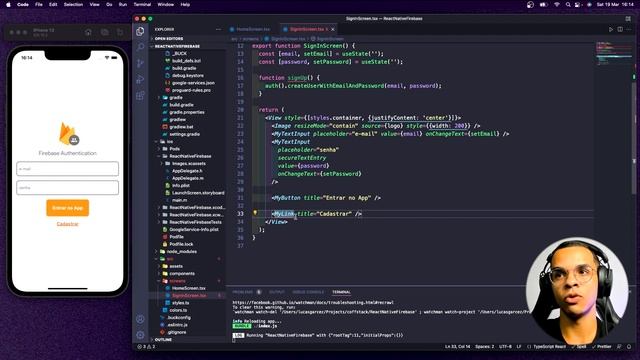Open the Accounts icon in the activity bar
This screenshot has height=360, width=640.
point(140,319)
